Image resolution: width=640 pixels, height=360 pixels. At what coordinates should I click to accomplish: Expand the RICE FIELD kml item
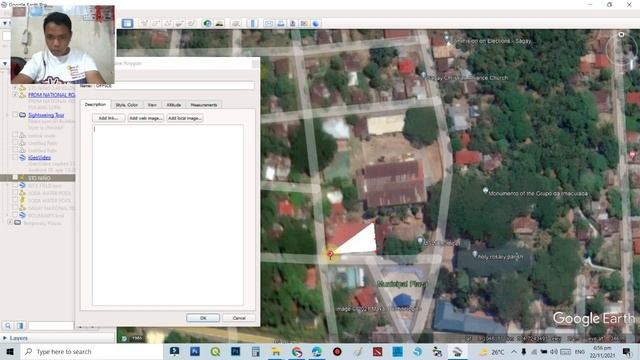tap(7, 185)
